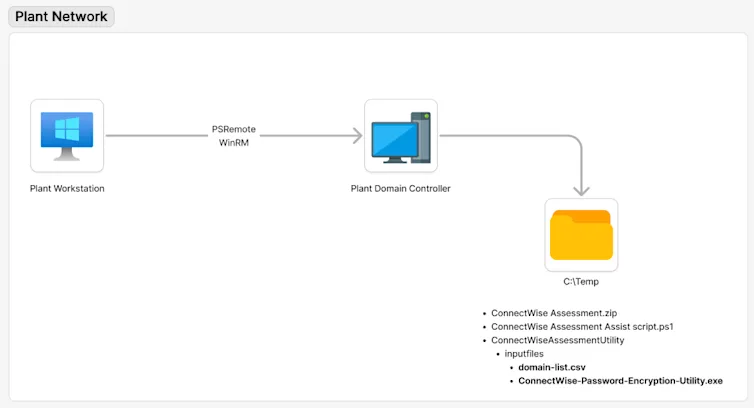The image size is (754, 408).
Task: Select ConnectWise Assessment Assist script.ps1 entry
Action: point(582,327)
